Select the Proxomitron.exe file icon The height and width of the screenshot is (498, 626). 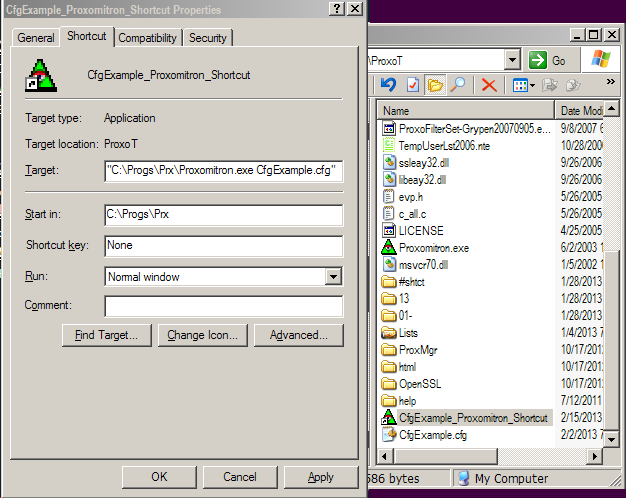[390, 246]
